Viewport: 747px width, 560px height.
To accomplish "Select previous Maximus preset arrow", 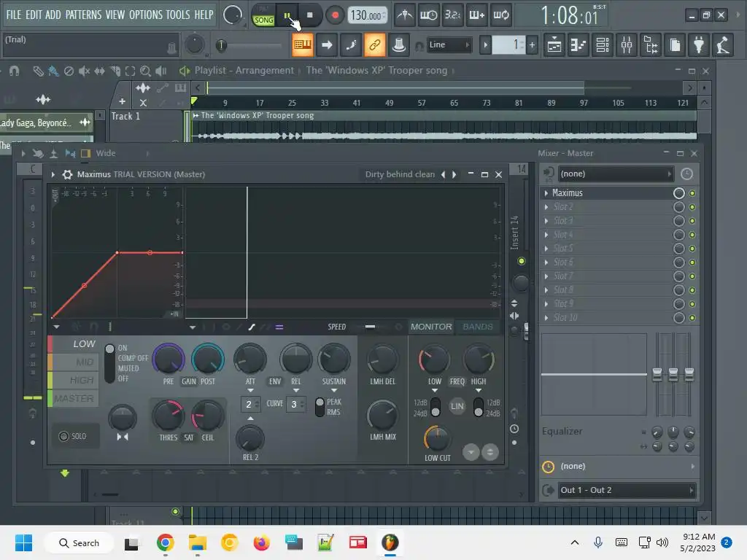I will (x=443, y=174).
